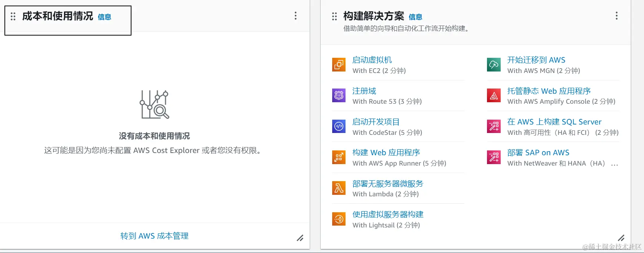Open the 托管静态 Web 应用程序 link
The height and width of the screenshot is (253, 644).
(x=549, y=91)
